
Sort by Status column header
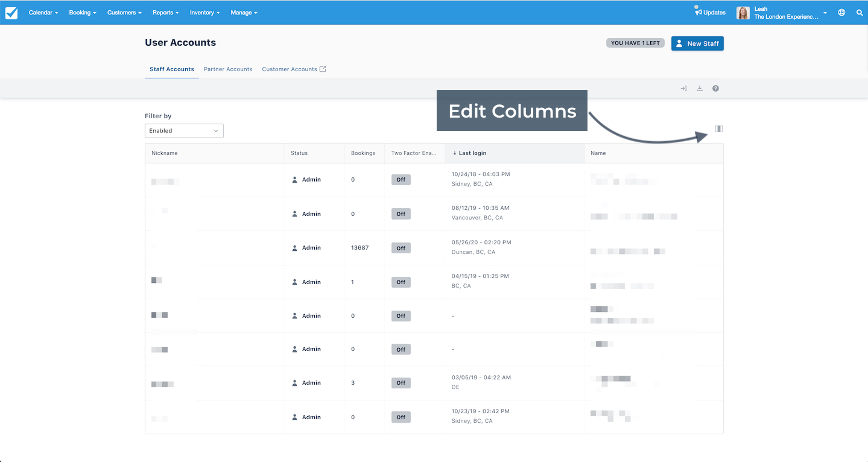click(x=314, y=153)
